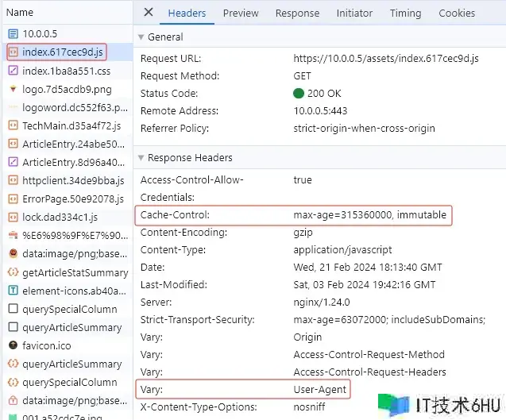
Task: Click the stylesheet icon for index.1ba8a551.css
Action: (x=13, y=71)
